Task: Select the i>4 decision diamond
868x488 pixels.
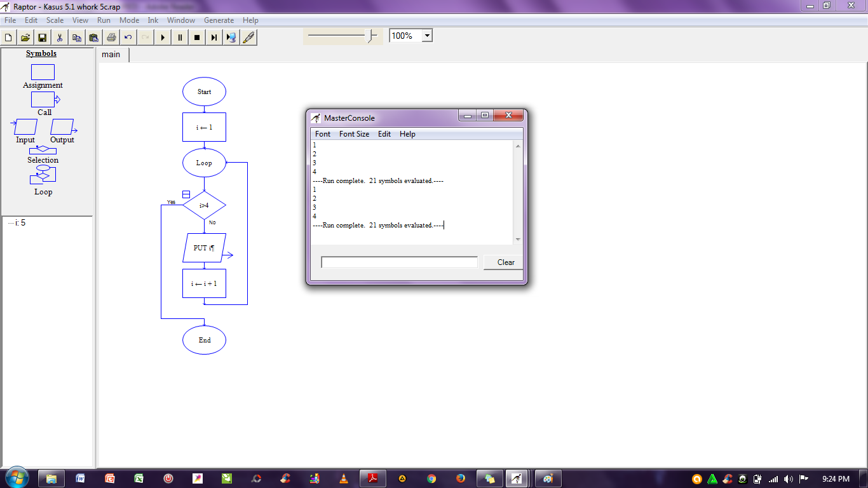Action: 204,205
